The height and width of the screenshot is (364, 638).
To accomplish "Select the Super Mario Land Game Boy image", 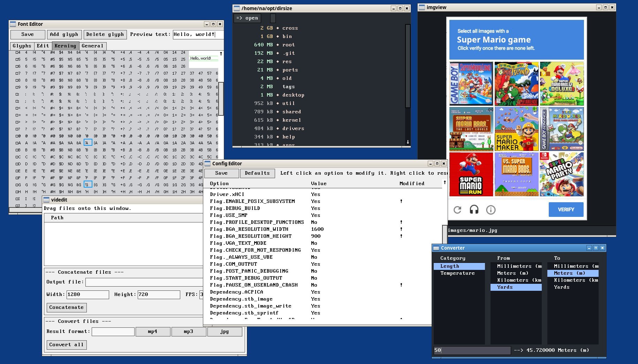I will (x=471, y=84).
